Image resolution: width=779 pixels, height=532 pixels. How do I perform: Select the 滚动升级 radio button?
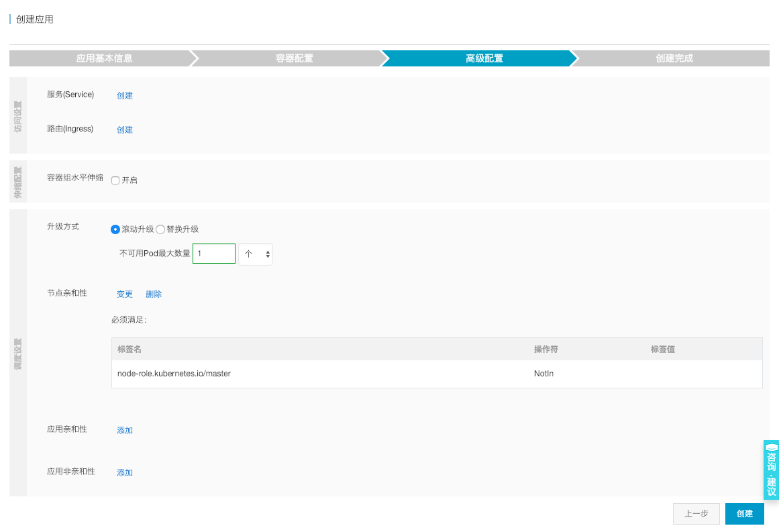[115, 229]
